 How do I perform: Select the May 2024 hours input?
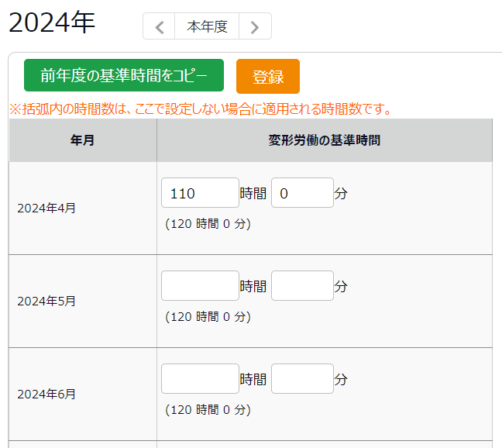tap(200, 286)
